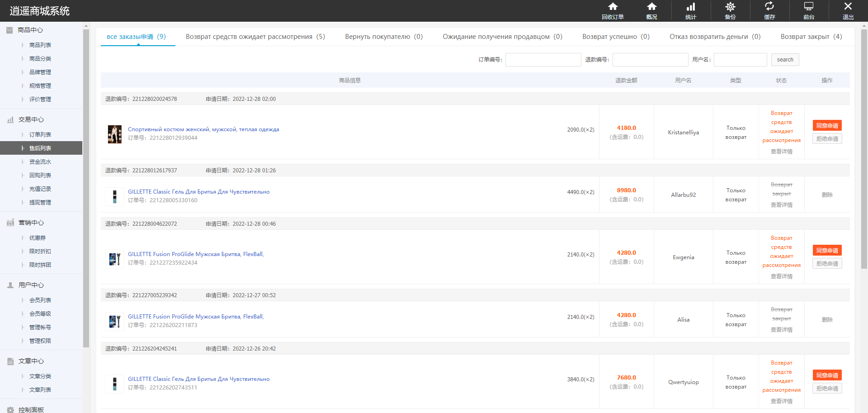Select Возврат средств ожидает рассмотрения tab
The width and height of the screenshot is (868, 413).
point(255,37)
